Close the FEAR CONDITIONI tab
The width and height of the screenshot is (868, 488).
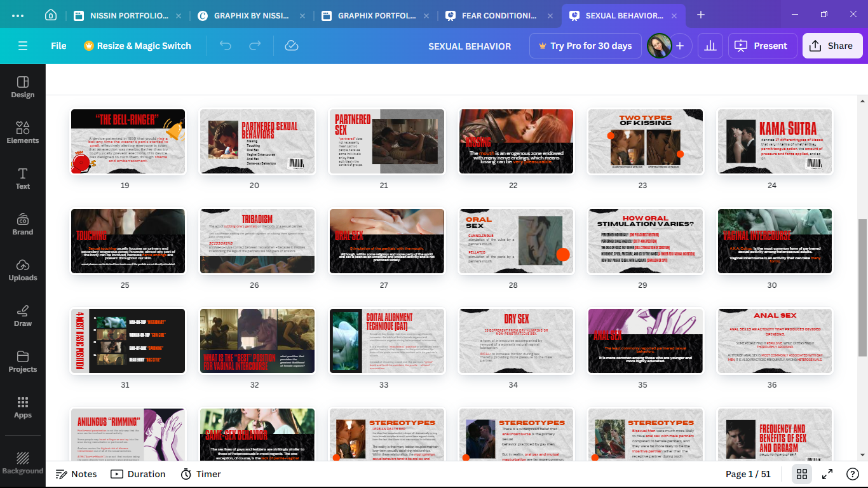pyautogui.click(x=550, y=15)
